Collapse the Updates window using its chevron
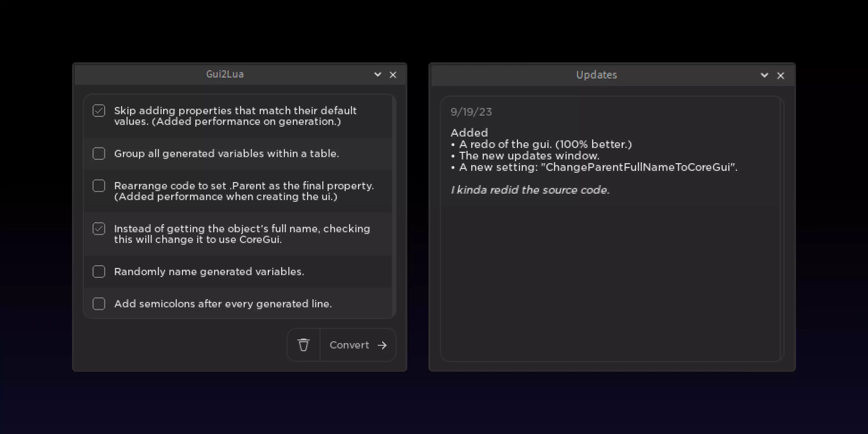This screenshot has height=434, width=868. pyautogui.click(x=764, y=75)
